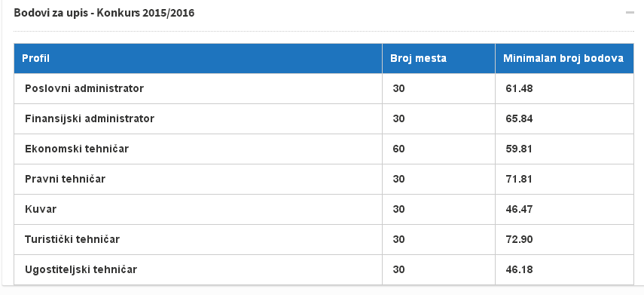Click the 46.47 points value
Image resolution: width=644 pixels, height=295 pixels.
point(519,209)
